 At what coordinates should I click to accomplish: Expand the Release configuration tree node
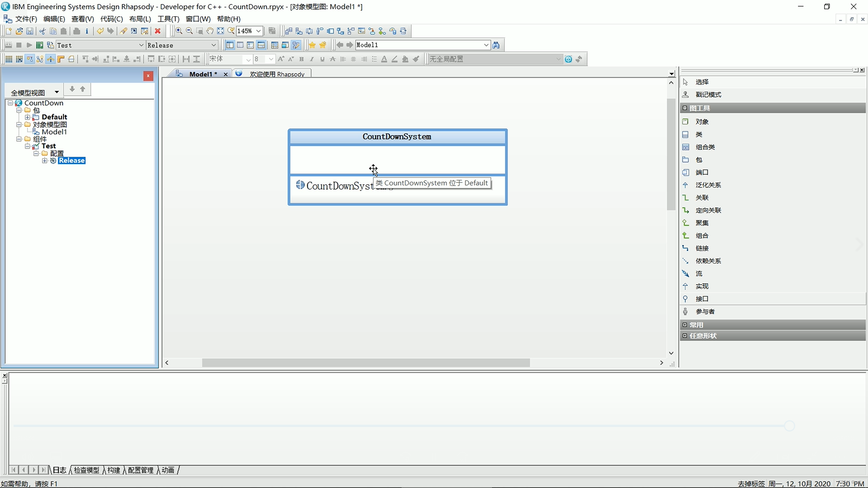coord(45,161)
